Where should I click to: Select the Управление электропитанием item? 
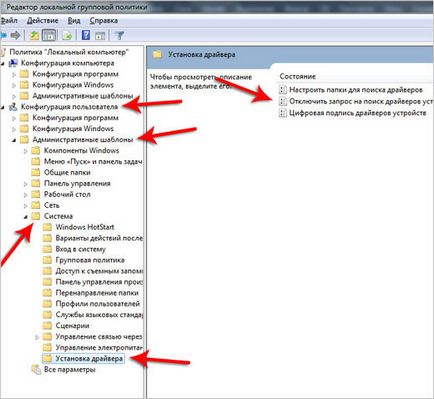[x=99, y=348]
